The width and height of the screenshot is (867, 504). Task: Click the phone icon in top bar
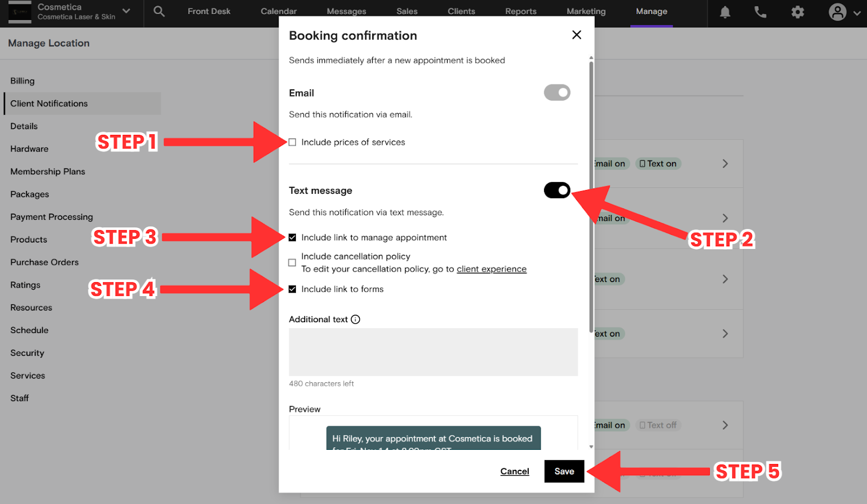760,12
